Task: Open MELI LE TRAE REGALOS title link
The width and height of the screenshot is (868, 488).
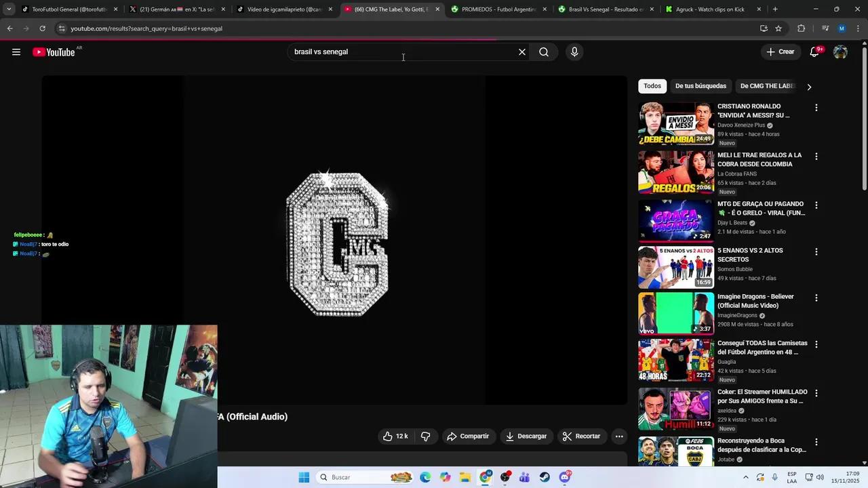Action: pyautogui.click(x=759, y=159)
